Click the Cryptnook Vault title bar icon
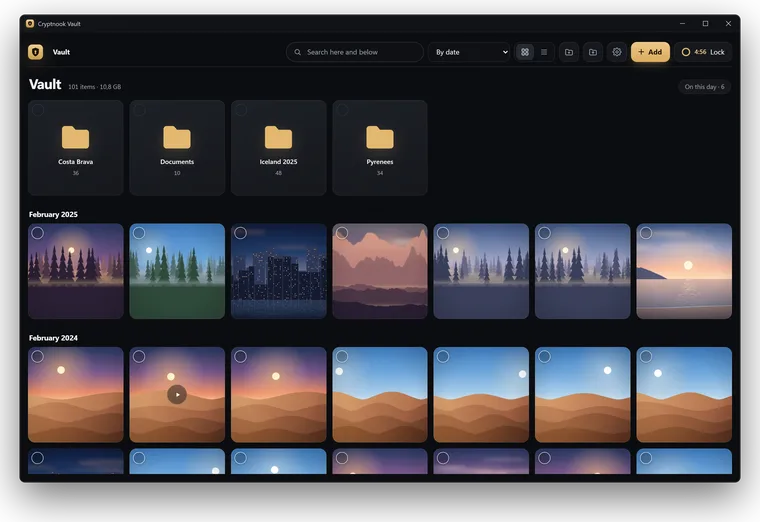The height and width of the screenshot is (522, 760). coord(30,24)
